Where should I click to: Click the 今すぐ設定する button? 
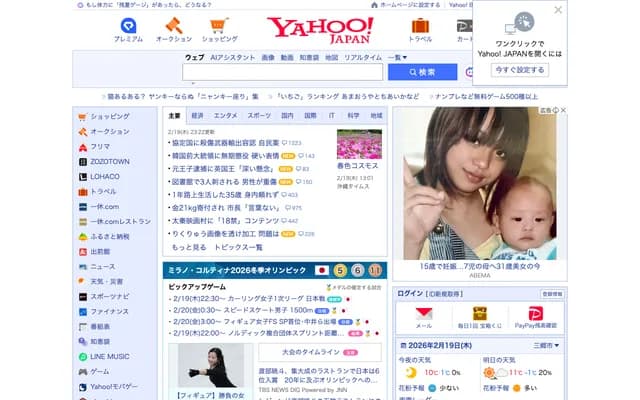click(x=519, y=70)
